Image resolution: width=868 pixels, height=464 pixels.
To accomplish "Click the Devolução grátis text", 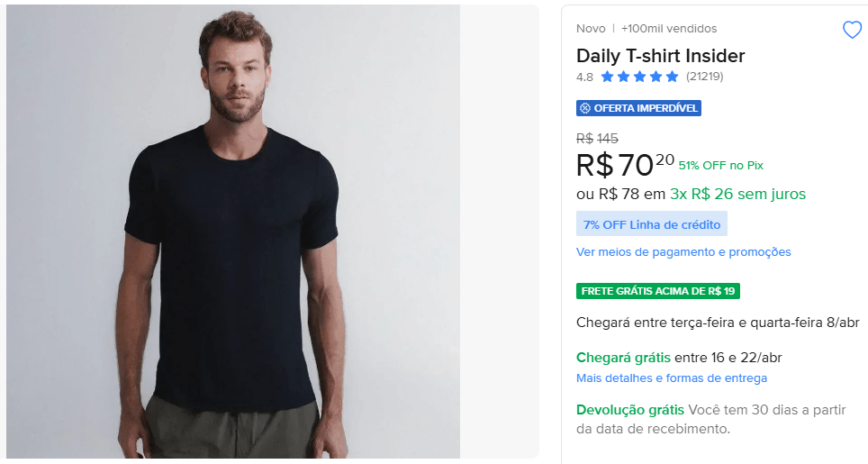I will (629, 410).
